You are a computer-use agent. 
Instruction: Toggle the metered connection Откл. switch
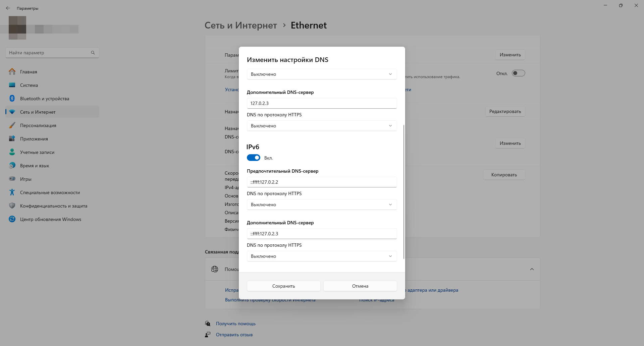(518, 73)
